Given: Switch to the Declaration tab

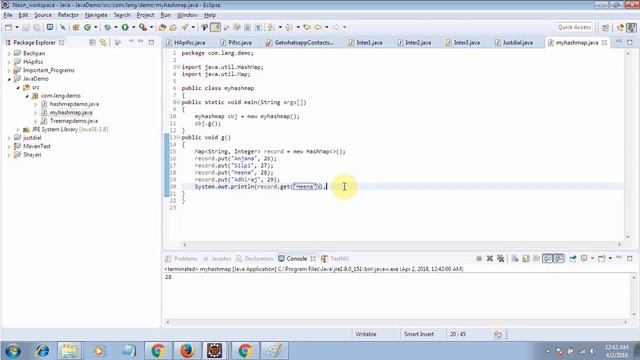Looking at the screenshot, I should point(255,259).
